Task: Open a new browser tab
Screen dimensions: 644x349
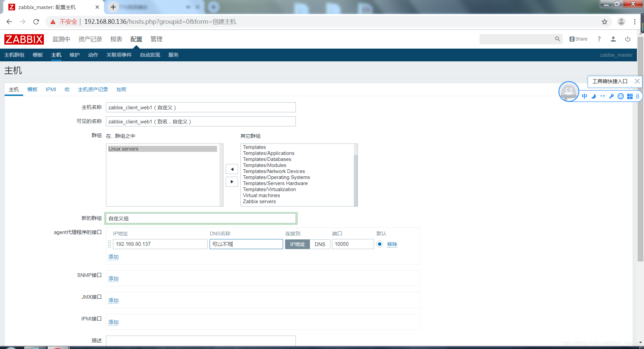Action: pyautogui.click(x=113, y=7)
